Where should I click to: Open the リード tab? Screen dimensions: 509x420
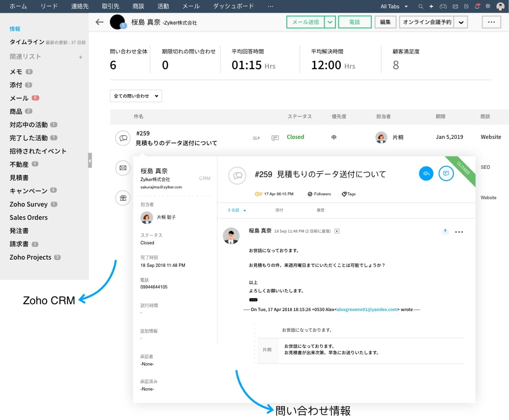click(x=49, y=6)
